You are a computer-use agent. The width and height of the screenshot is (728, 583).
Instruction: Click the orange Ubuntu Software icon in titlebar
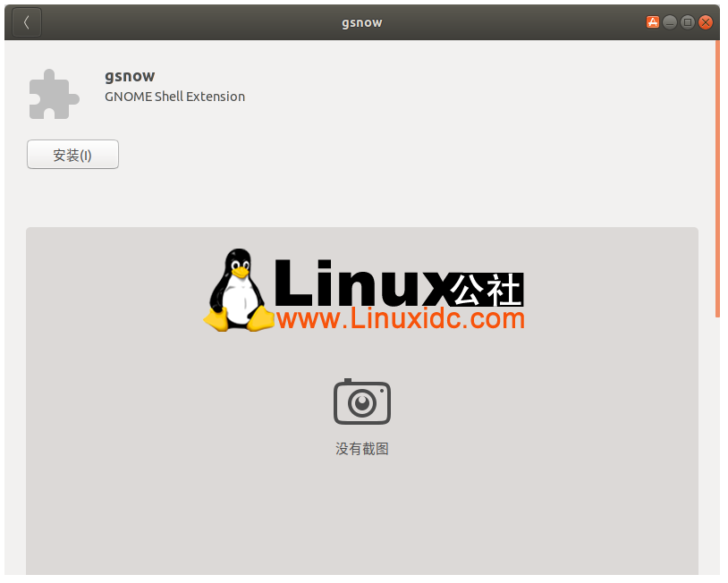[x=652, y=21]
